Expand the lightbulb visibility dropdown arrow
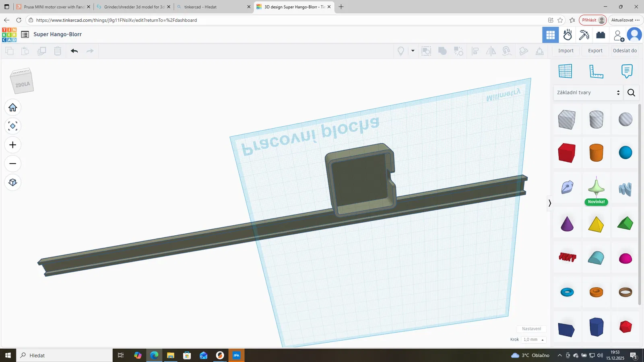This screenshot has height=362, width=644. coord(413,51)
